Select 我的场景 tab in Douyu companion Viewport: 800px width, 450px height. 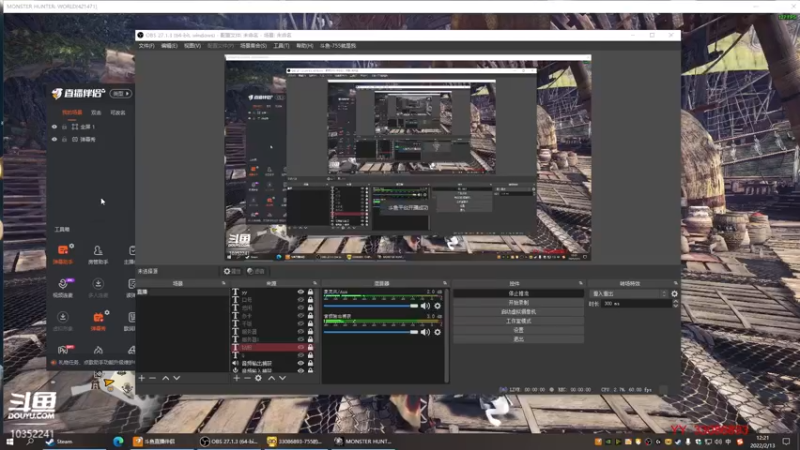[x=72, y=112]
